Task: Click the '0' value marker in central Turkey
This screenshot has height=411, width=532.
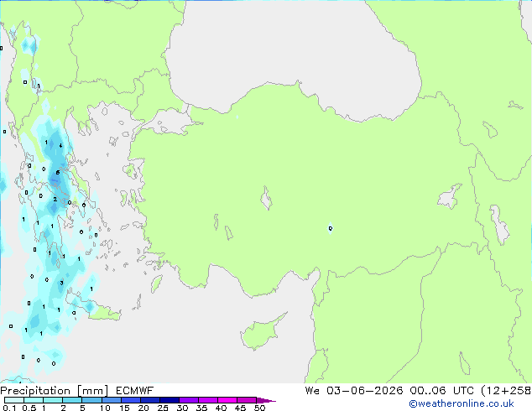Action: [331, 228]
